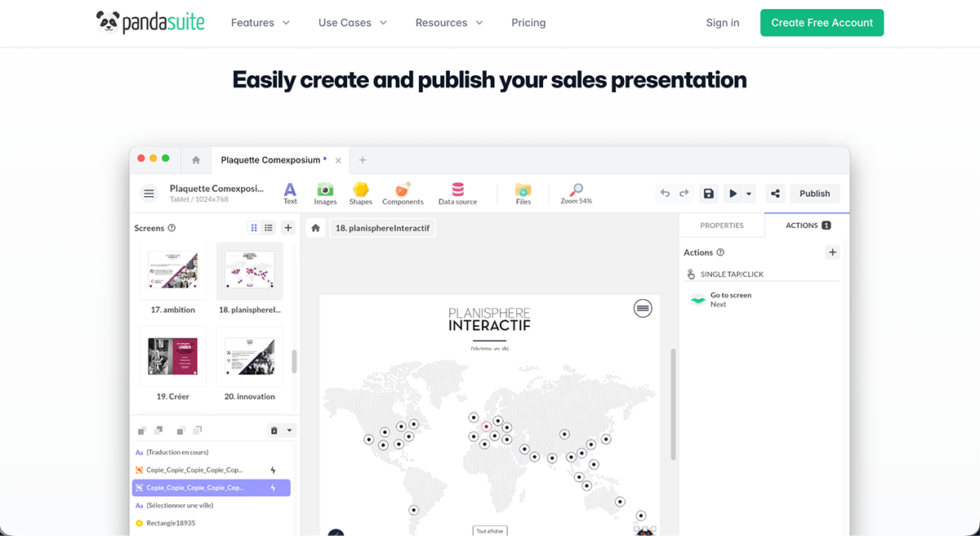Click the share icon
The image size is (980, 536).
[x=775, y=194]
